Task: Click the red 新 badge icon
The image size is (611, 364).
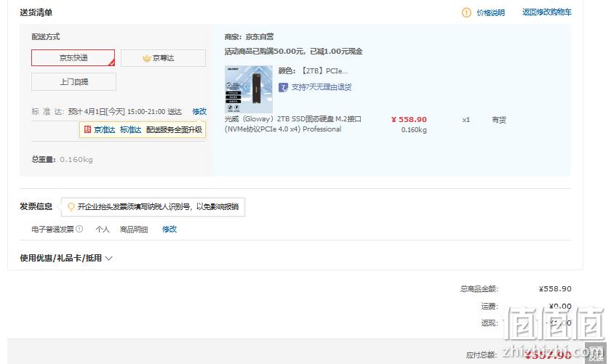Action: [87, 129]
